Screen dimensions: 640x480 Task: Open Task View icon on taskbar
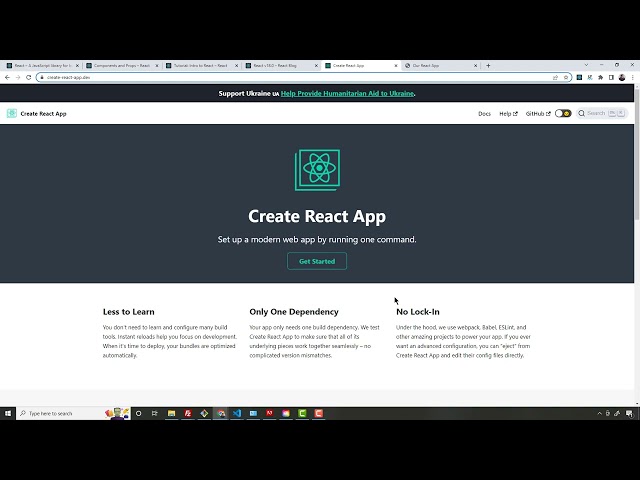tap(155, 413)
